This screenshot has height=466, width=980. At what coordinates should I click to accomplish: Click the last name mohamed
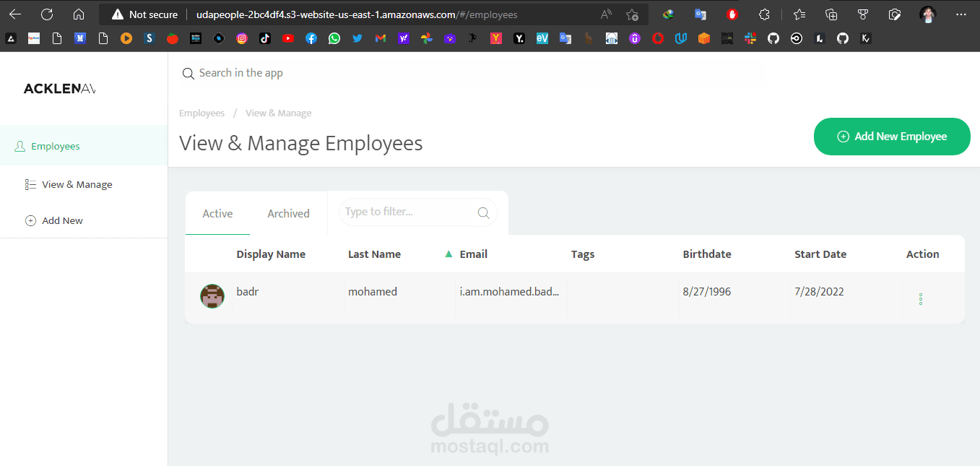tap(373, 292)
